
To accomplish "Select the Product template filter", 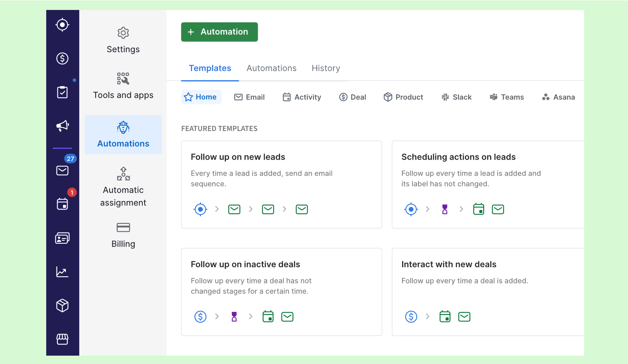I will click(x=403, y=97).
